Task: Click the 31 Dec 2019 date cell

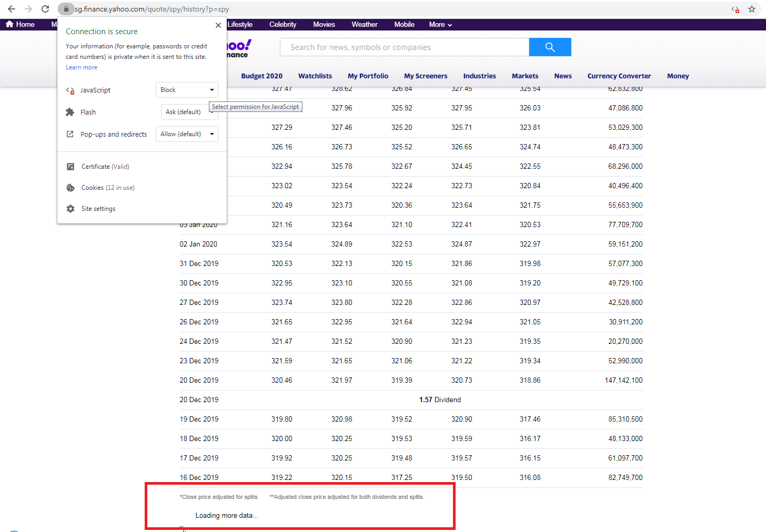Action: pos(199,263)
